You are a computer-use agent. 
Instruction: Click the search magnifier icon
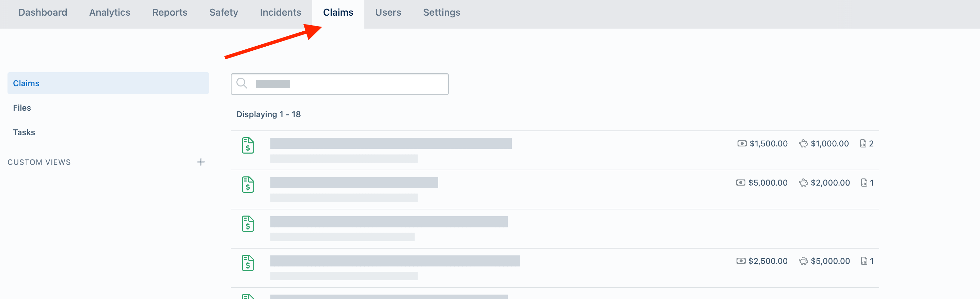coord(241,83)
